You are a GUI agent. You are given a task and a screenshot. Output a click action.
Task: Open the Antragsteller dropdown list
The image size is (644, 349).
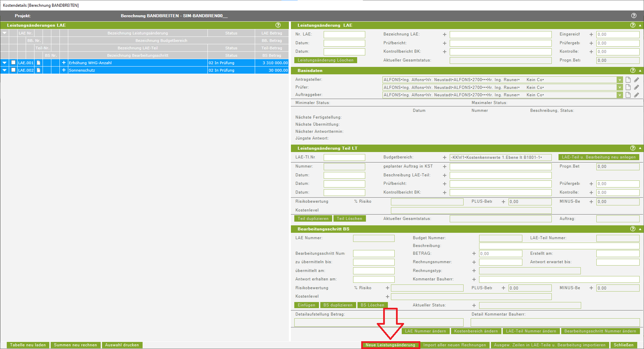[x=619, y=80]
